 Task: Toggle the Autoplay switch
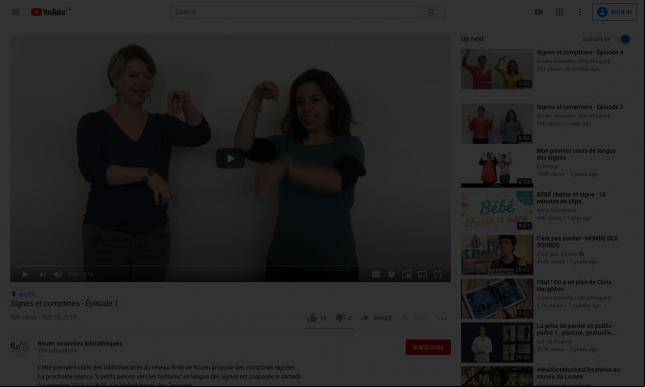(x=624, y=39)
